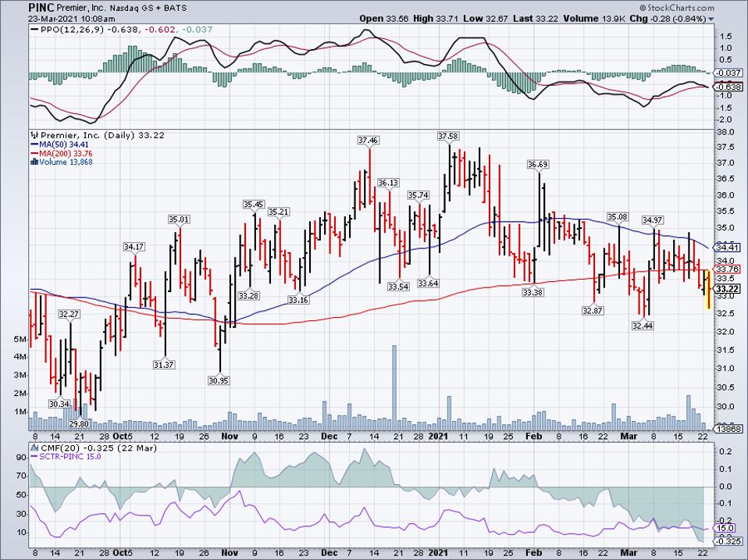Click the 34.17 price label
Viewport: 748px width, 560px height.
click(x=134, y=247)
